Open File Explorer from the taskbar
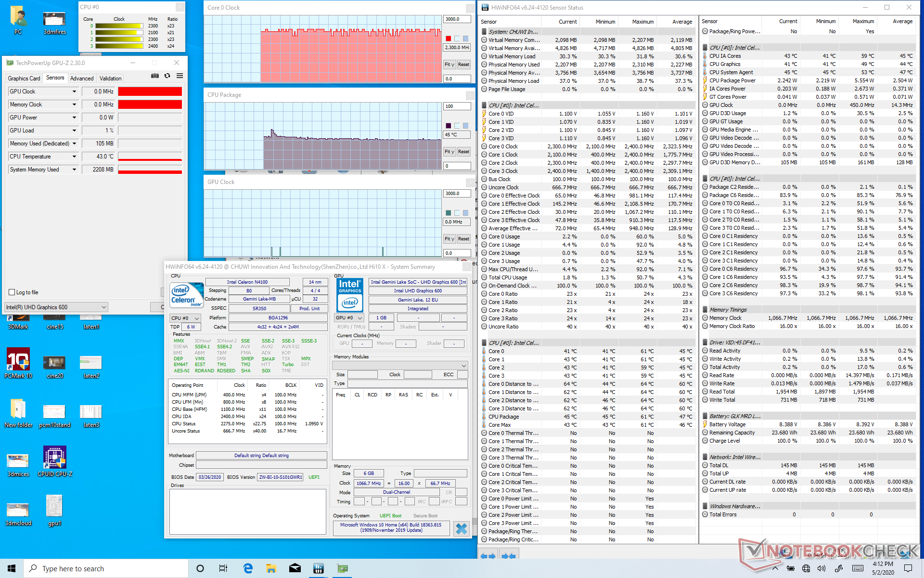The width and height of the screenshot is (924, 578). (271, 568)
